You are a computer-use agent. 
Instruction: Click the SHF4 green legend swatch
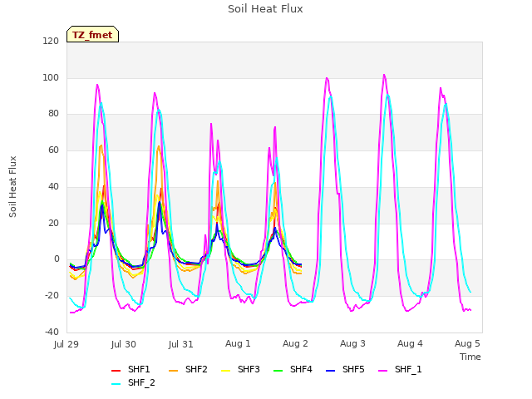[x=278, y=370]
